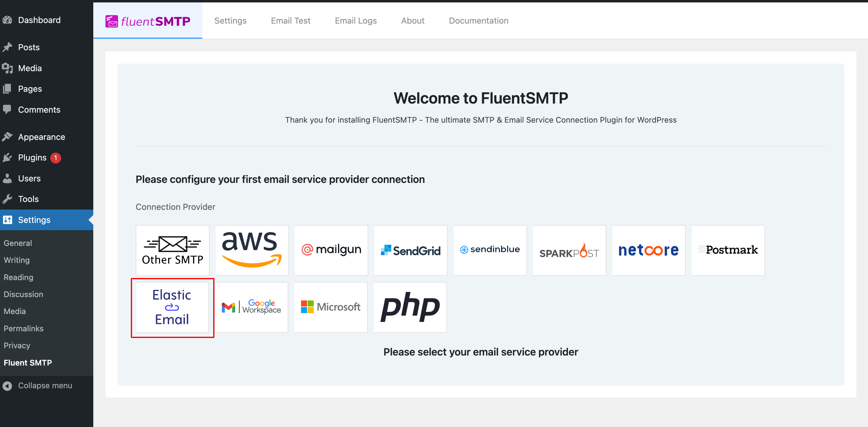
Task: Open Dashboard in the WordPress sidebar
Action: pyautogui.click(x=47, y=20)
